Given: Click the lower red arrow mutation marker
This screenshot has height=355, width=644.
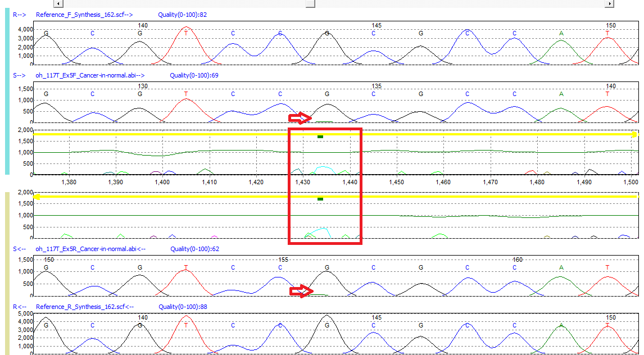Looking at the screenshot, I should (x=301, y=291).
